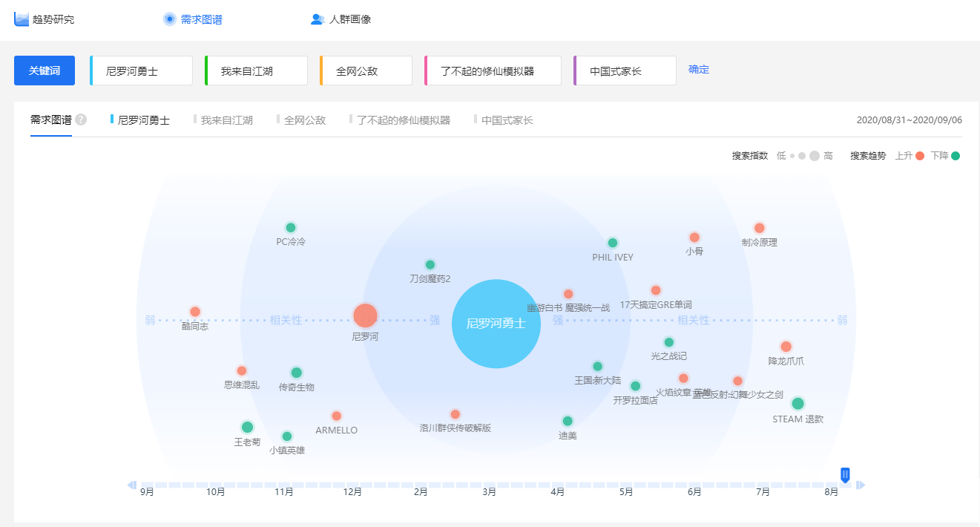Click the 需求图谱 radar icon
The width and height of the screenshot is (980, 527).
[170, 19]
